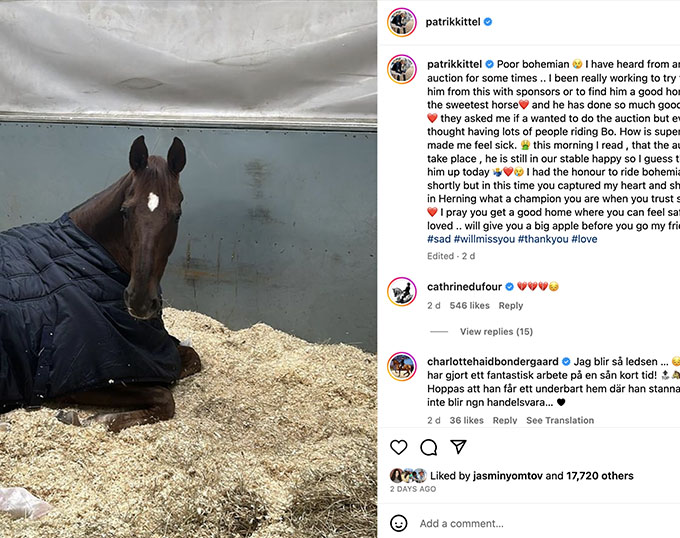Screen dimensions: 680x538
Task: Reply to charlottehaidbondergaard's comment
Action: coord(505,420)
